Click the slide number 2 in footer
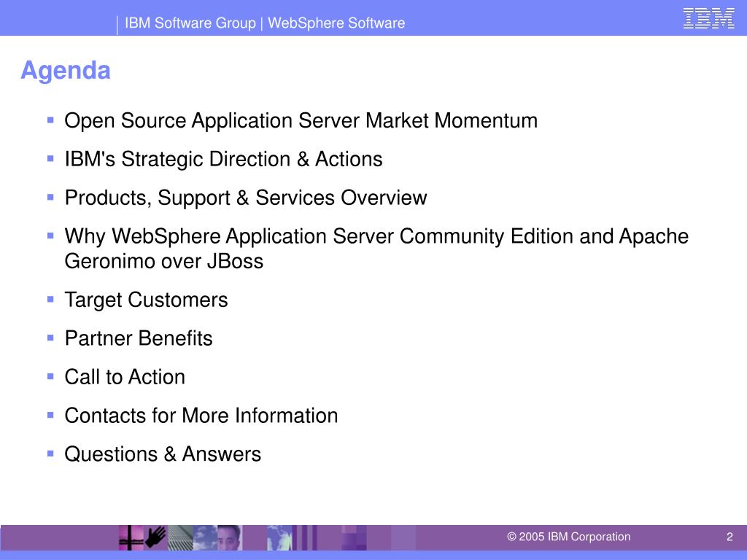This screenshot has width=747, height=560. [x=729, y=537]
